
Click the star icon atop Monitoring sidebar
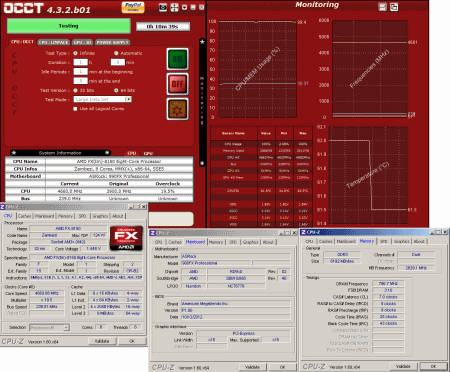202,42
